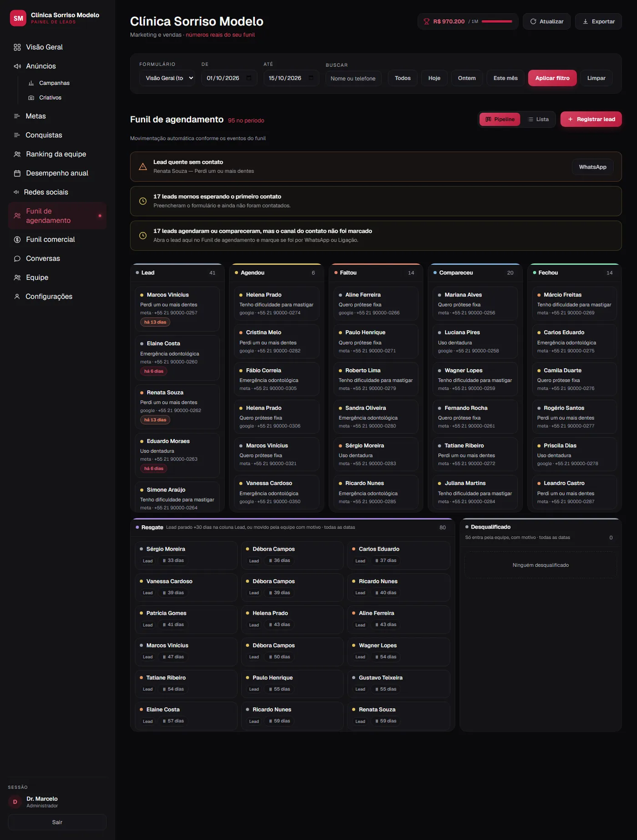
Task: Click clock icon on 17 leads mornos alert
Action: click(x=143, y=201)
